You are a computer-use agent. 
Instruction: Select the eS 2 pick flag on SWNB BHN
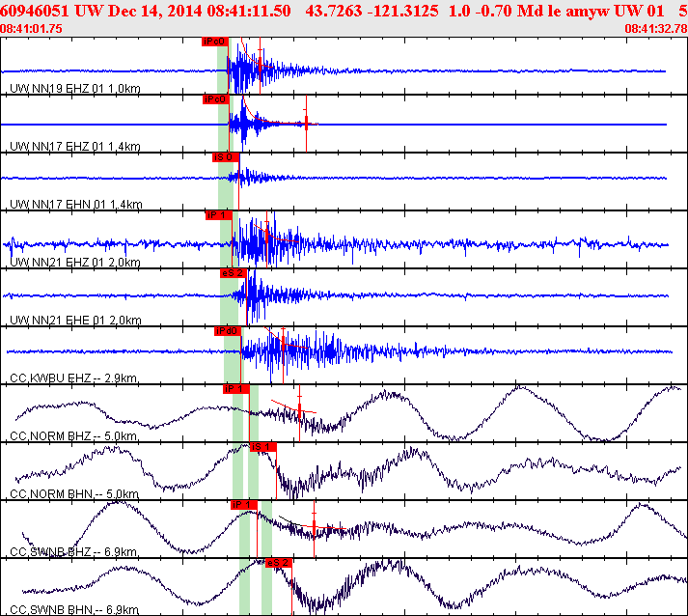279,563
